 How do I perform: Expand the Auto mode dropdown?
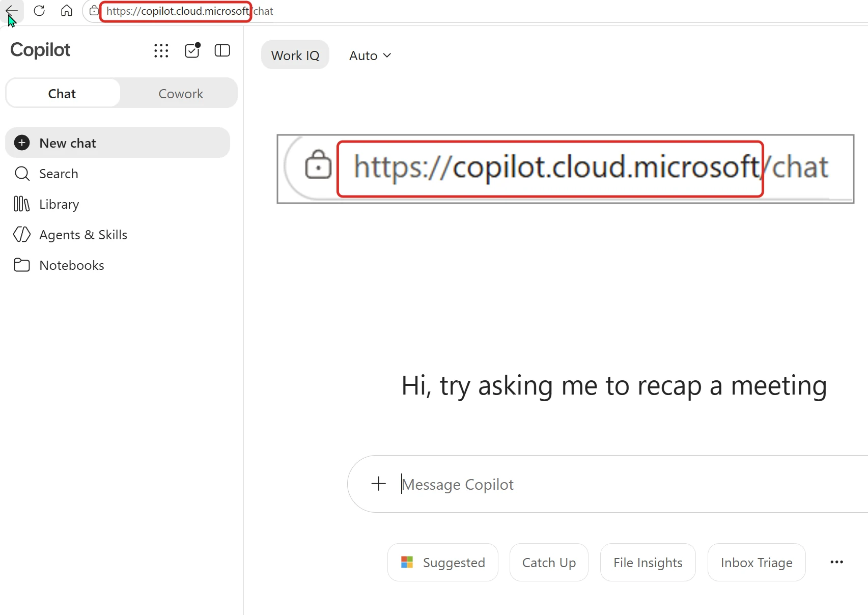click(370, 55)
